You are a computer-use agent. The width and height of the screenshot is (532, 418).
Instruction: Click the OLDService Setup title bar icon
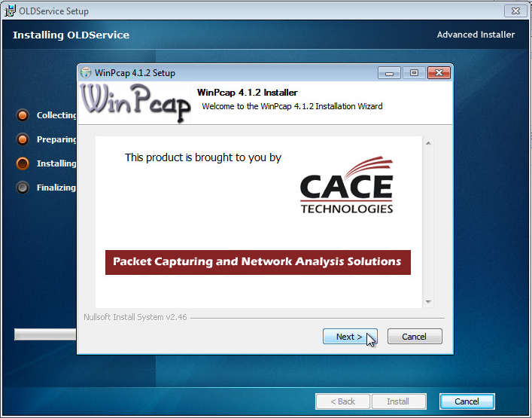(10, 11)
